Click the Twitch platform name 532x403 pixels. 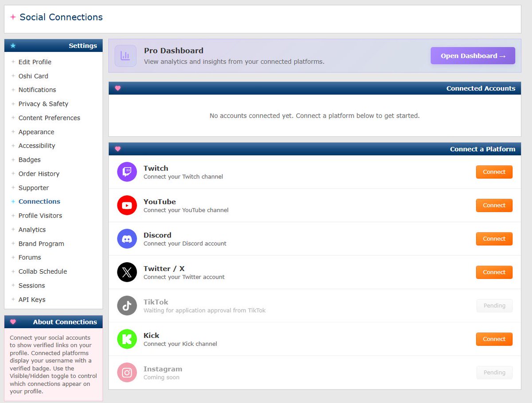[156, 168]
